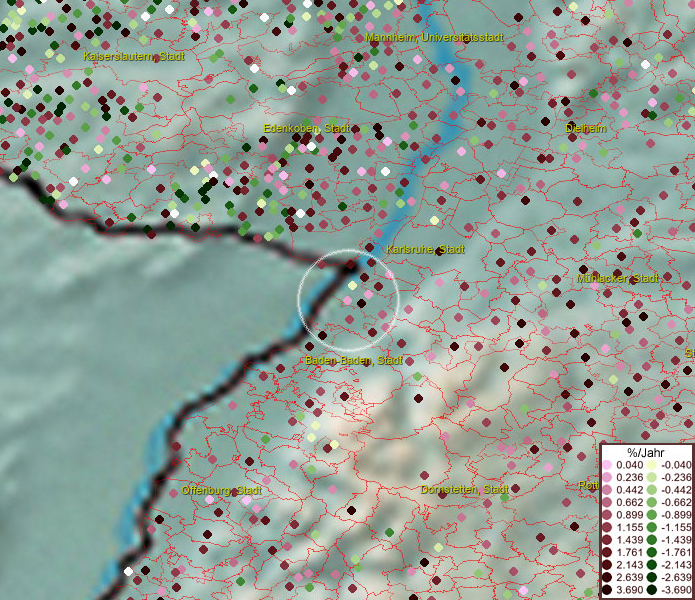Select the -0.236 light green swatch
Screen dimensions: 695x600
click(652, 477)
